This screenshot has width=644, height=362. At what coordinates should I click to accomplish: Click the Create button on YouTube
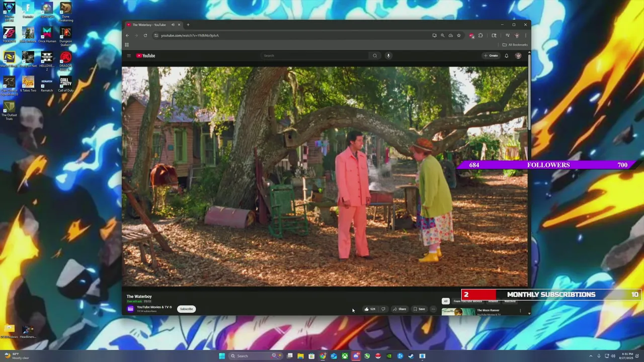tap(491, 56)
